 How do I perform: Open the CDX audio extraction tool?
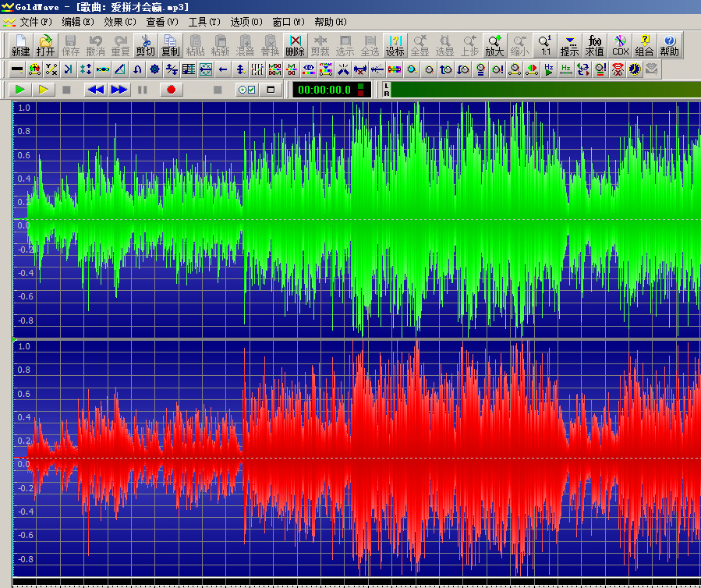pyautogui.click(x=620, y=45)
